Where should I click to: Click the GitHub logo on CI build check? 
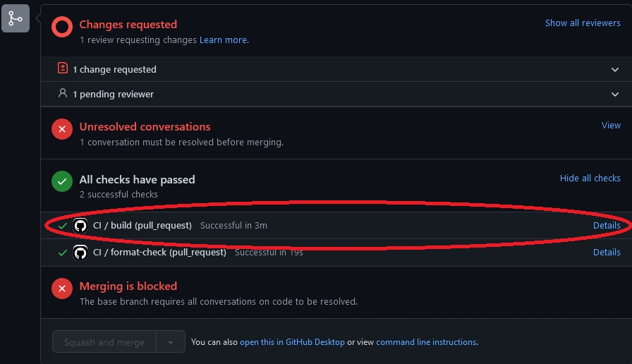click(x=80, y=226)
